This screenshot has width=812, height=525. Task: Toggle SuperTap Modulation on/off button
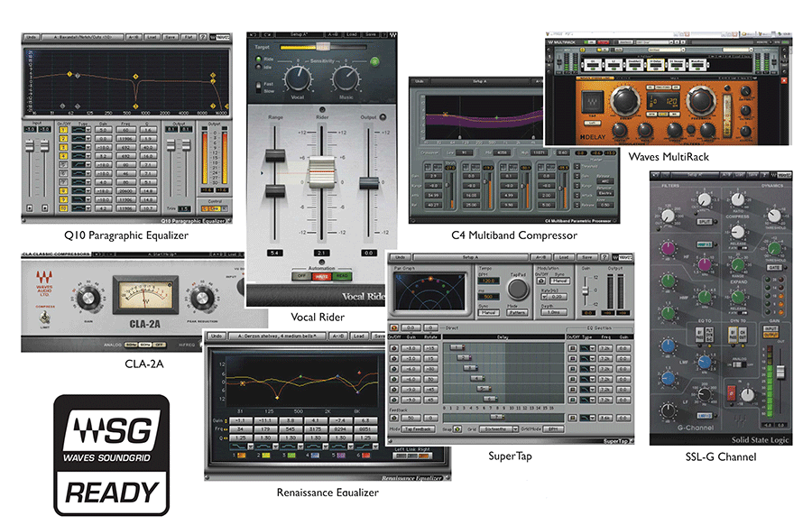(541, 281)
